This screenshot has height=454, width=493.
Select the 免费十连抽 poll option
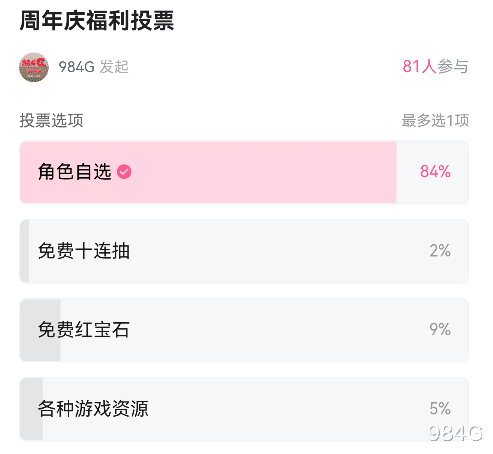(x=244, y=251)
